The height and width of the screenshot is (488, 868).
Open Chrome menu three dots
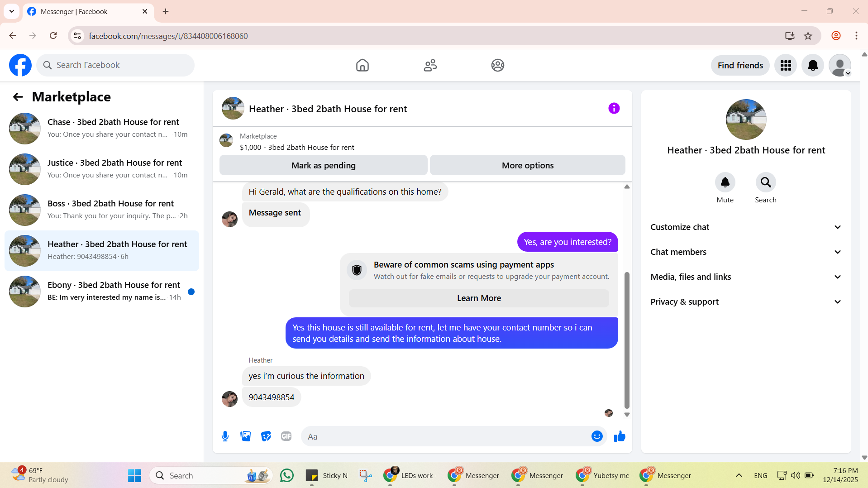point(856,36)
